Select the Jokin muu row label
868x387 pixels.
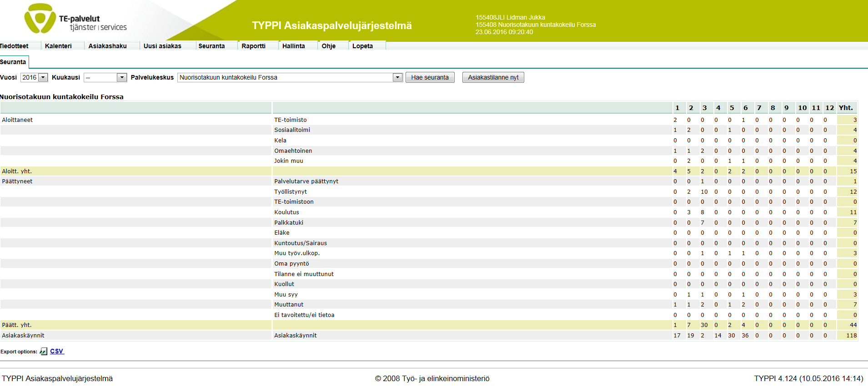(288, 161)
